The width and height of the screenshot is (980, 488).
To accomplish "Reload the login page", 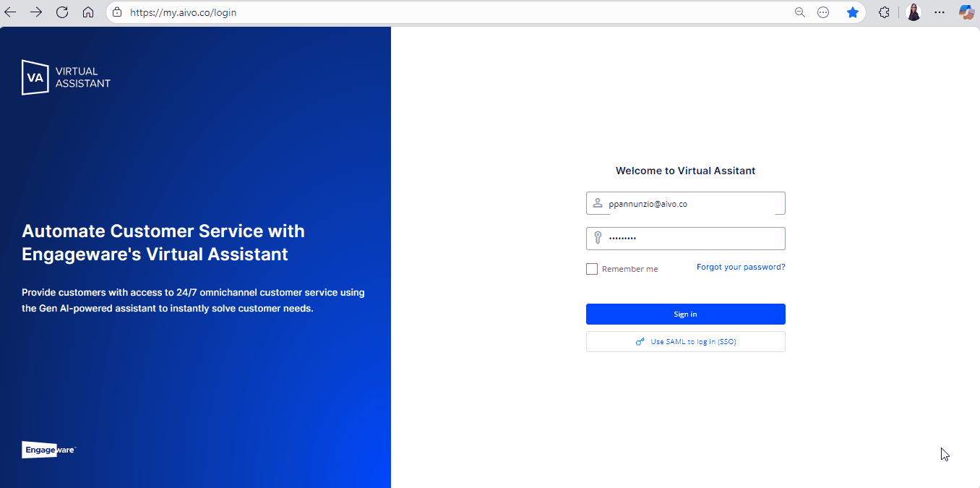I will click(x=62, y=12).
